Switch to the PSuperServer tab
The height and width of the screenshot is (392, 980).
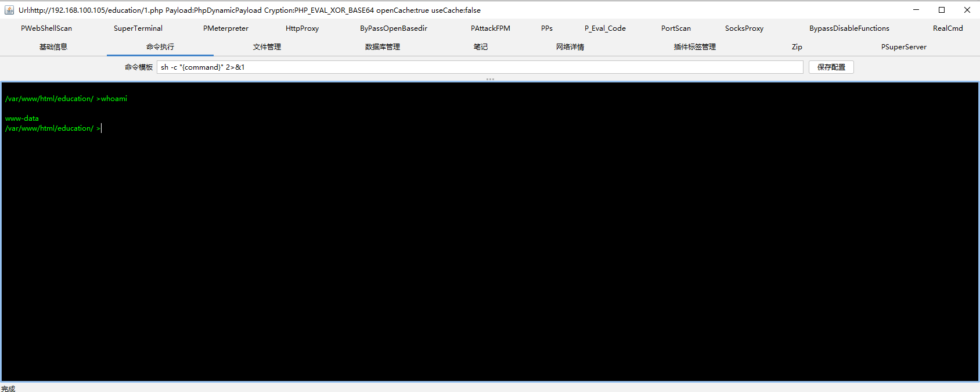[x=904, y=46]
